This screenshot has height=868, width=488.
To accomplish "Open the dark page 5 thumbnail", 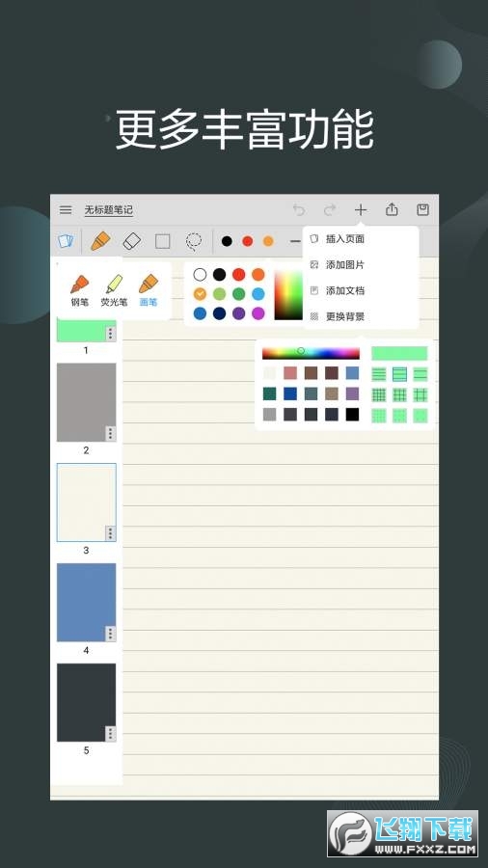I will pos(86,703).
